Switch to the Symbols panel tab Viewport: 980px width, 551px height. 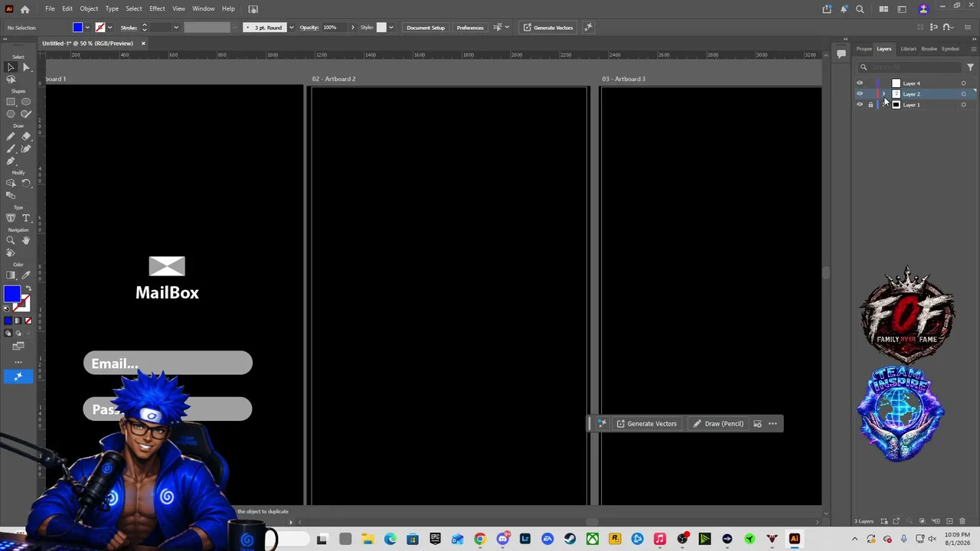point(950,49)
